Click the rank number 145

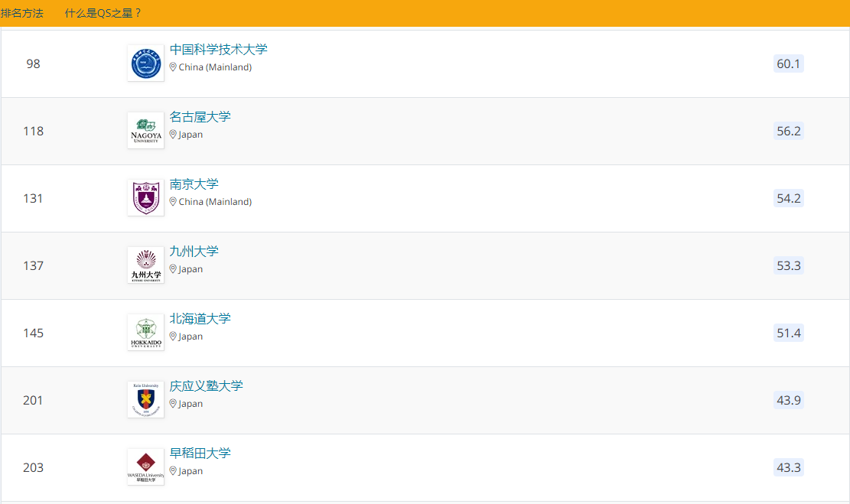click(x=33, y=332)
